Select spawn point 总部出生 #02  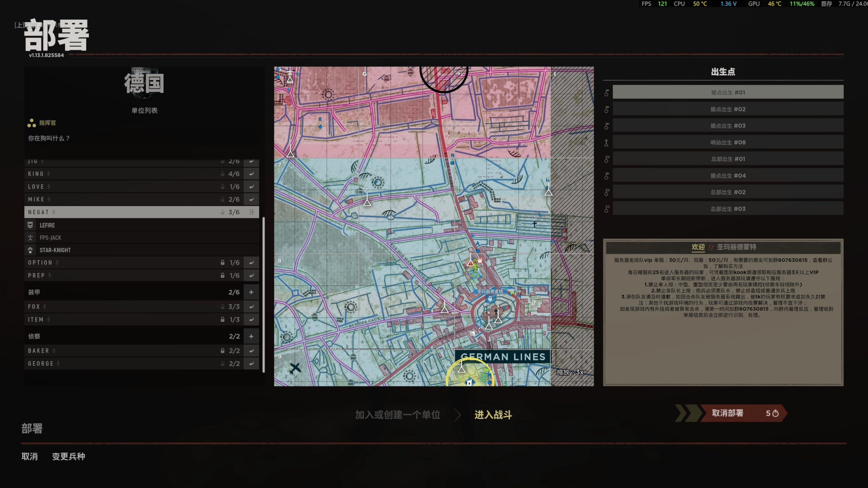click(728, 192)
